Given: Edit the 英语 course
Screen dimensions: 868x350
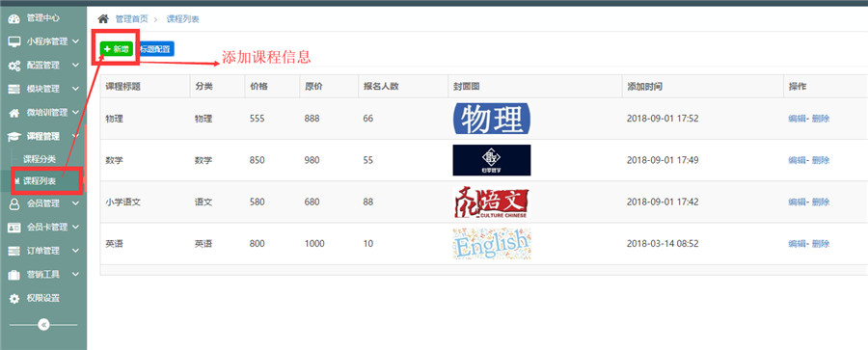Looking at the screenshot, I should click(x=797, y=244).
